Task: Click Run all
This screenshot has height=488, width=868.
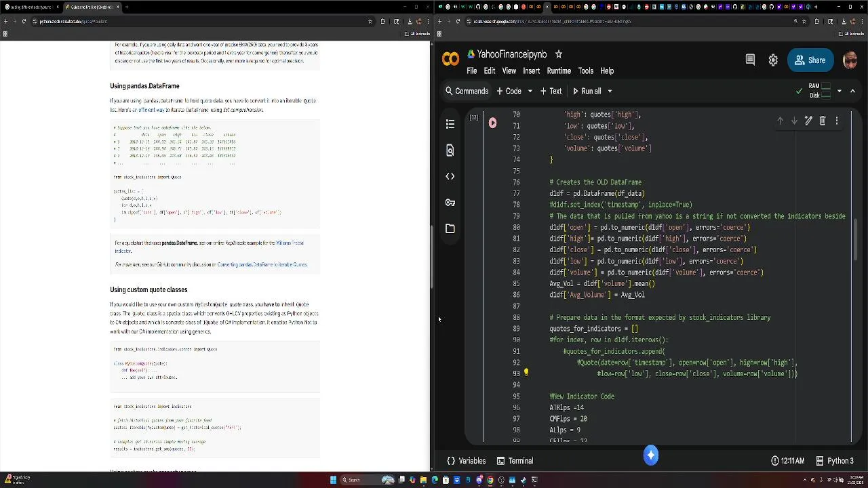Action: 587,91
